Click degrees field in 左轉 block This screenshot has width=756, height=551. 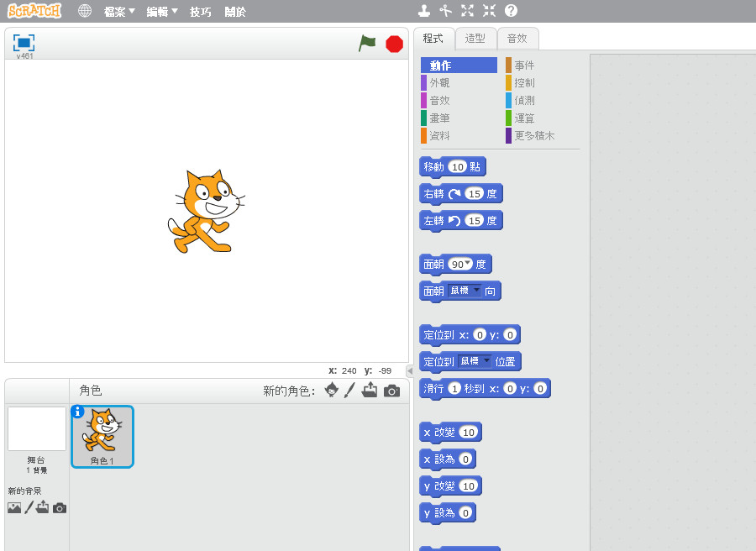(475, 221)
